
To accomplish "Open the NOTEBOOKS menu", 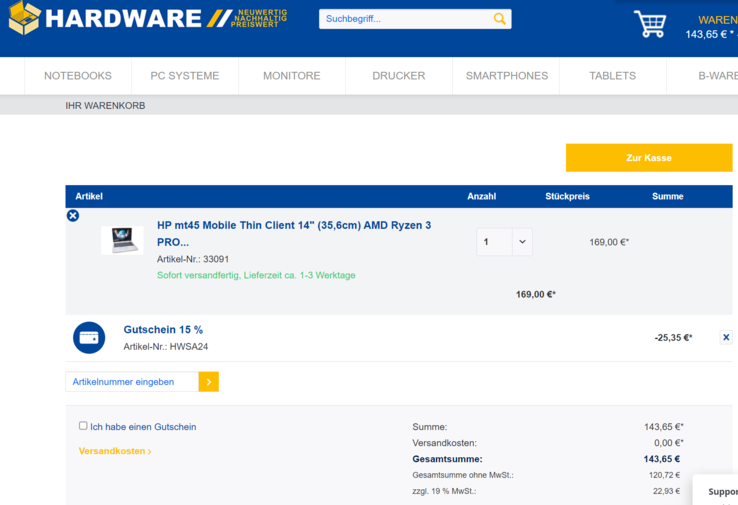I will point(78,76).
